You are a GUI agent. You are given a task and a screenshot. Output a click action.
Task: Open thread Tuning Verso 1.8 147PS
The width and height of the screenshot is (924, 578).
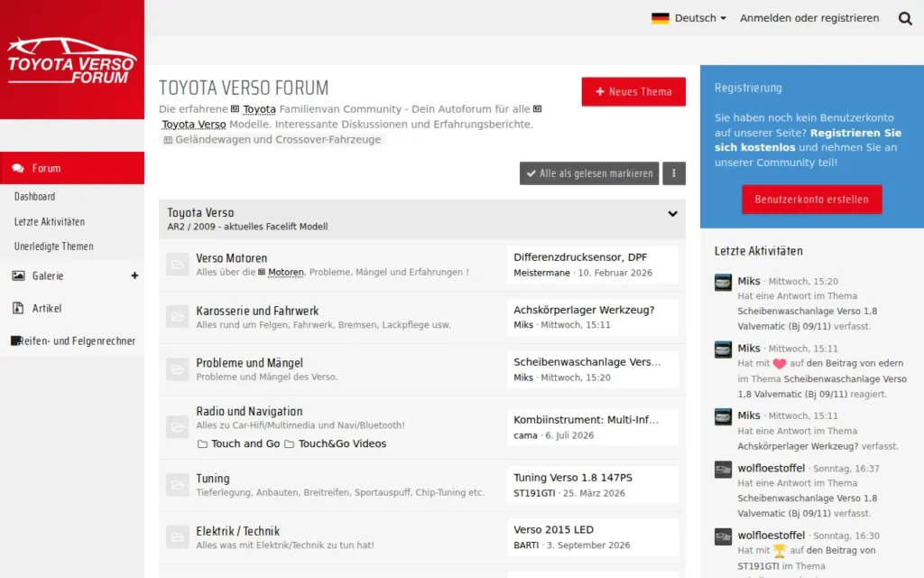573,478
